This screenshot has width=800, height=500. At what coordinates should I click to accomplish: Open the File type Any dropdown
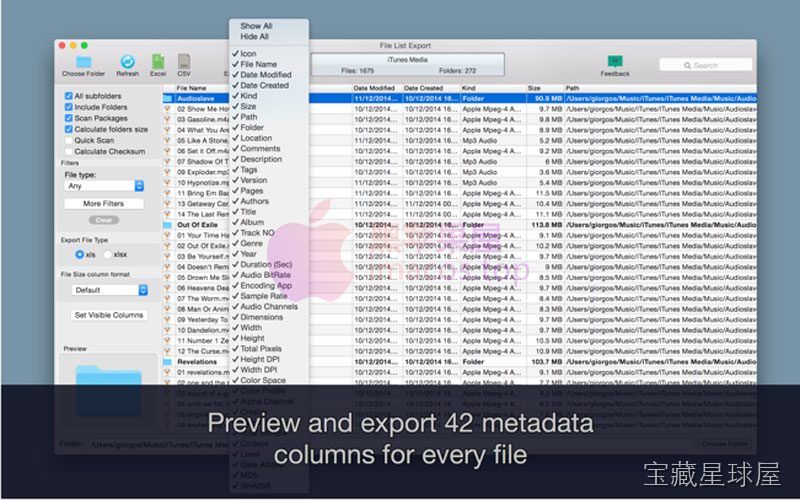(x=104, y=186)
